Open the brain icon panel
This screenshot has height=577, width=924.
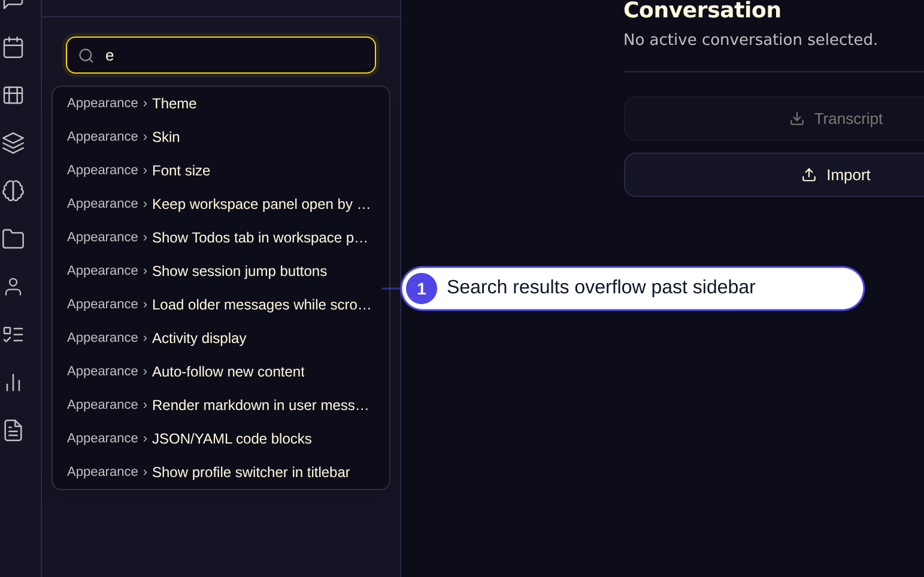tap(13, 191)
